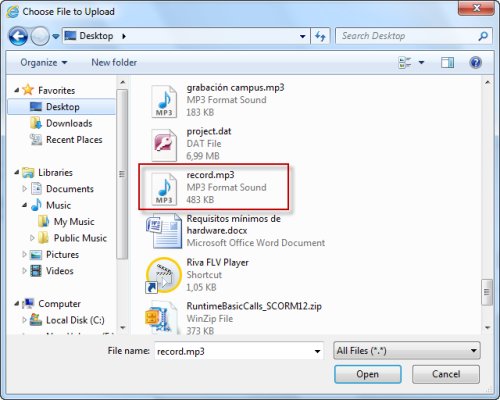Click the Requisitos mínimos de hardware.docx Word icon
500x400 pixels.
164,232
